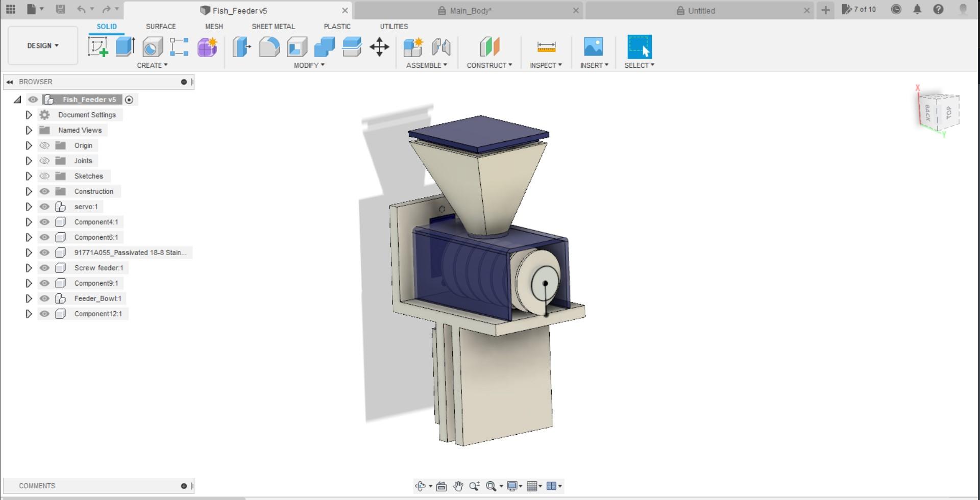
Task: Show the Joints folder
Action: pyautogui.click(x=44, y=161)
